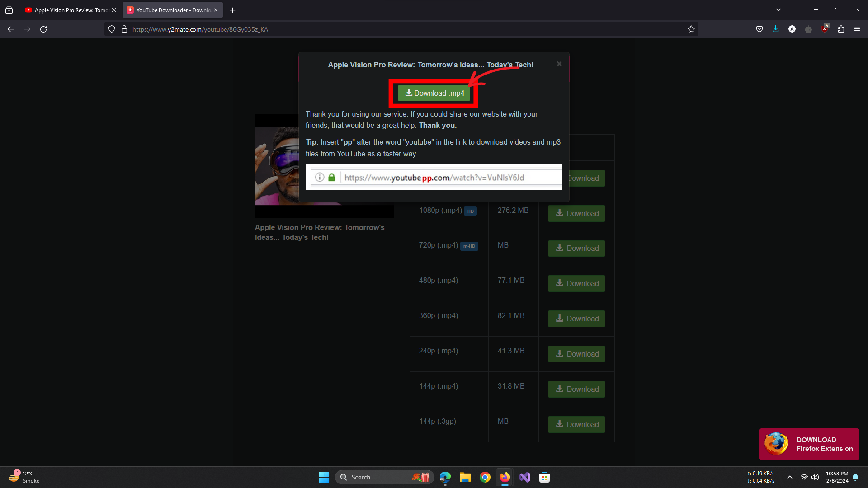Click the tracking protection shield icon
Screen dimensions: 868x488
[x=112, y=29]
